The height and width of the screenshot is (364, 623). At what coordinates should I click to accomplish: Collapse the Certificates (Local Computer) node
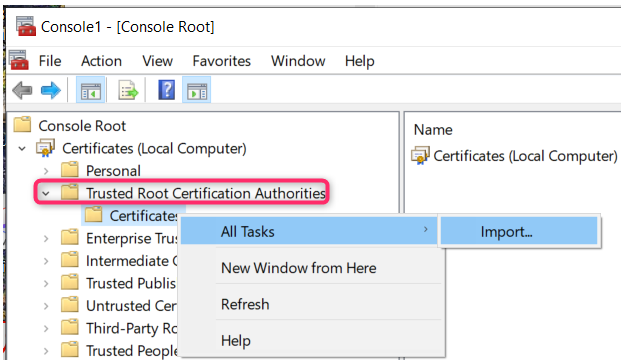click(x=22, y=149)
